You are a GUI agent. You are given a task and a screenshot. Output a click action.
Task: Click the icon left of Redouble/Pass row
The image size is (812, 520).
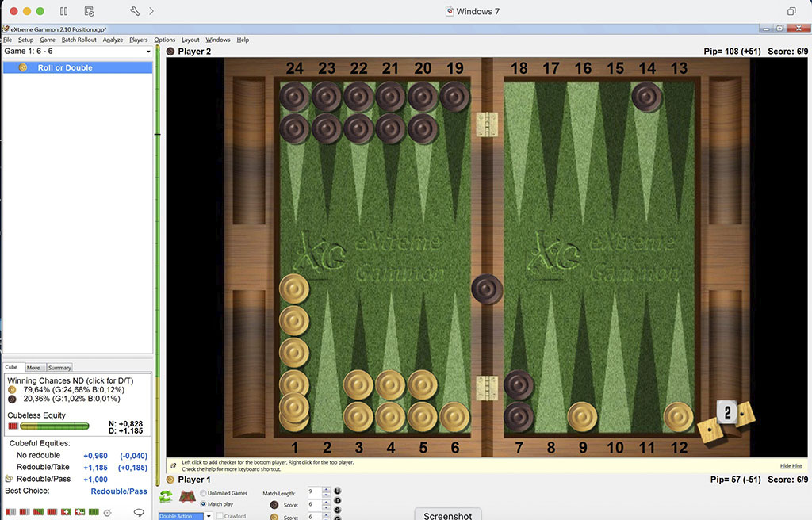(9, 479)
